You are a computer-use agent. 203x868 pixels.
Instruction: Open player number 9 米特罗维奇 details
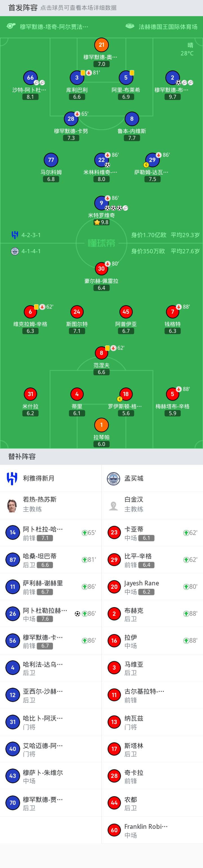pos(101,203)
